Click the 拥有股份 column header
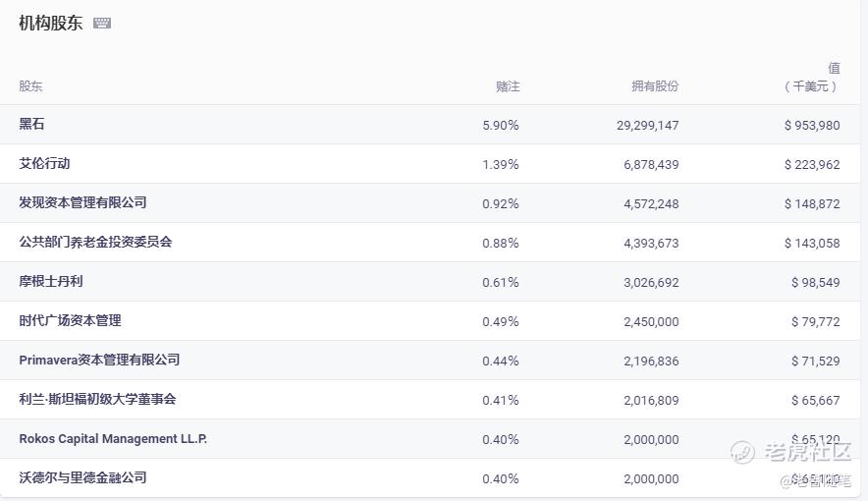The image size is (868, 501). (655, 86)
